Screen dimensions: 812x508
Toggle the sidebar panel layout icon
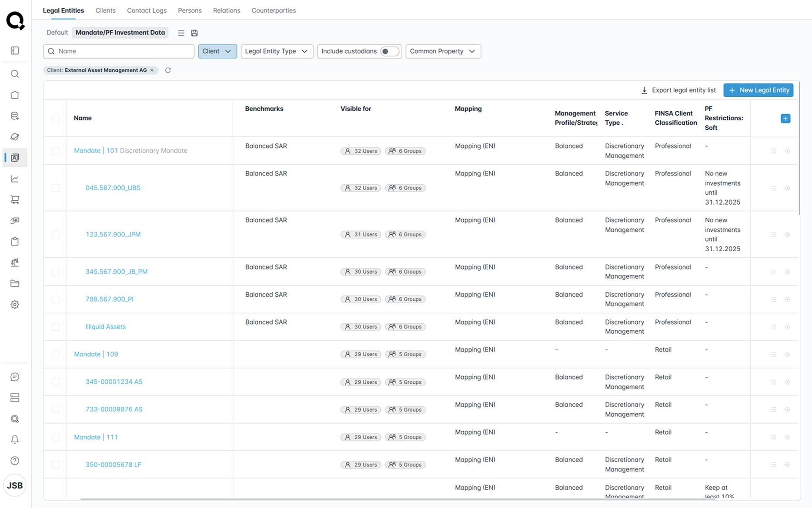click(15, 50)
